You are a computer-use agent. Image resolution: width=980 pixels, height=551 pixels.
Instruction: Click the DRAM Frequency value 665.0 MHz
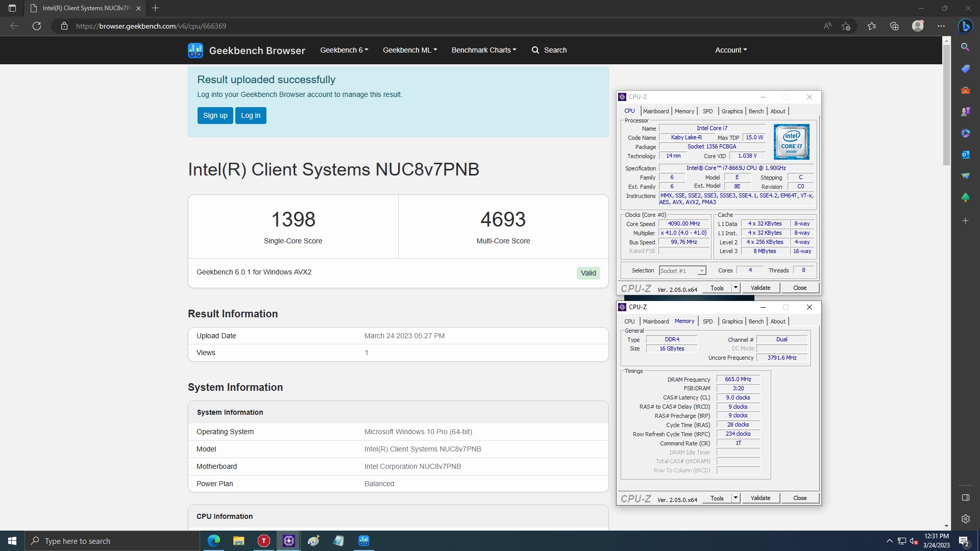pyautogui.click(x=738, y=379)
